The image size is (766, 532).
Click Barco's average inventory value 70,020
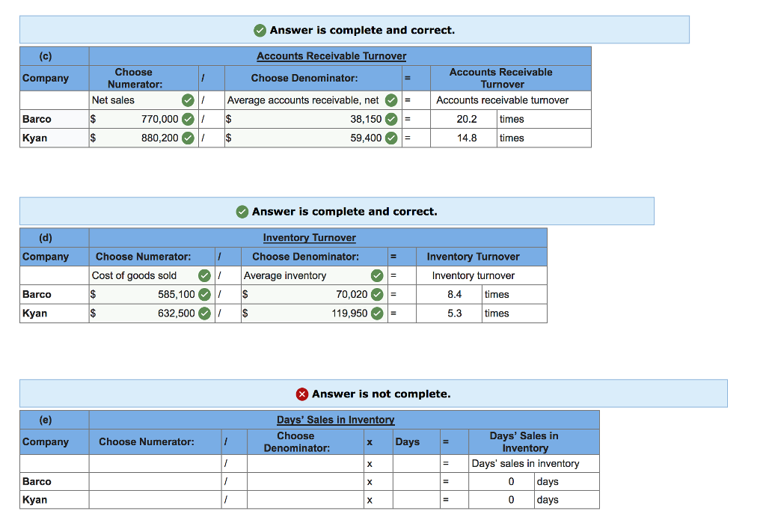pos(352,295)
